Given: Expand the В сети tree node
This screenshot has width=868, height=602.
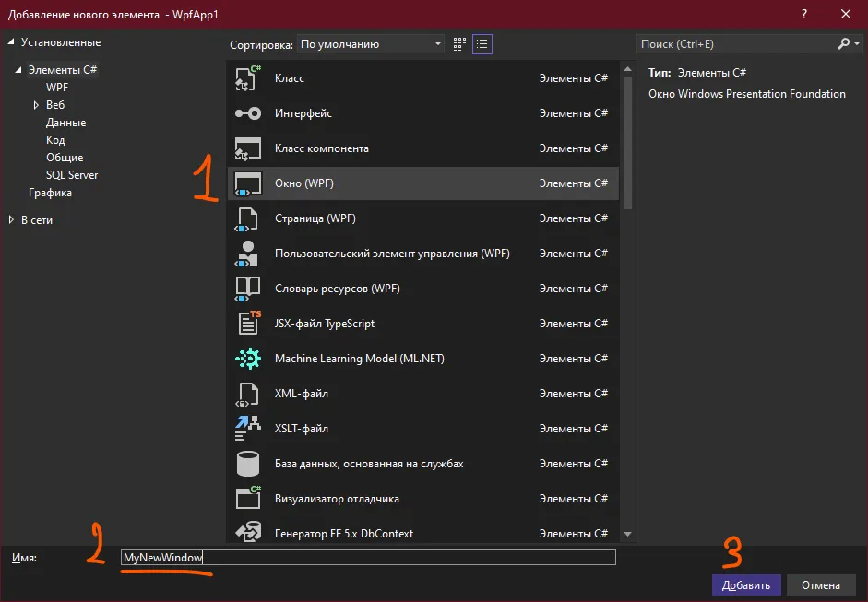Looking at the screenshot, I should (x=11, y=219).
